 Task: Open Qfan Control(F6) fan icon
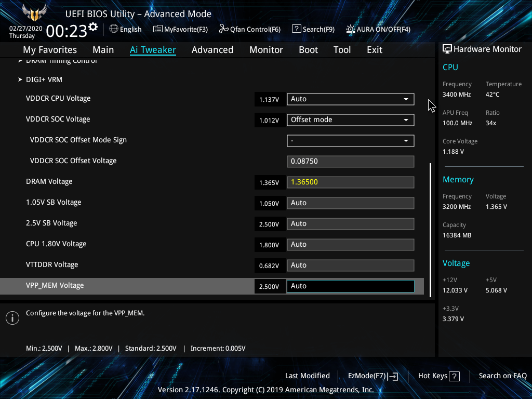coord(223,29)
